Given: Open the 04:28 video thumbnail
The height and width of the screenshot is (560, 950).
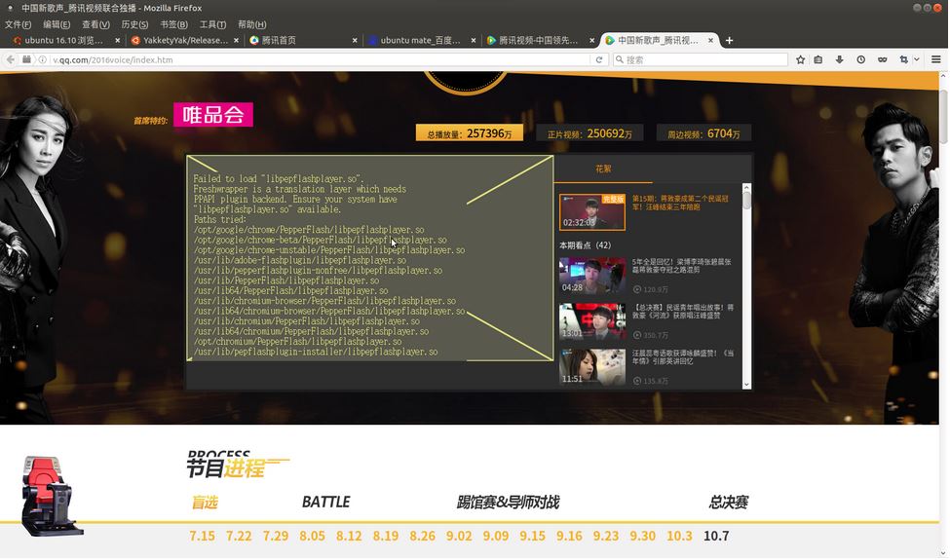Looking at the screenshot, I should tap(592, 276).
